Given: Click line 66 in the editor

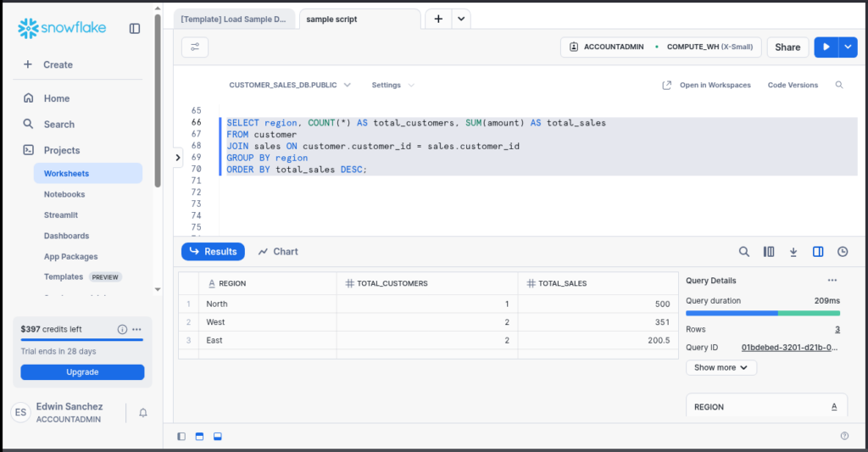Looking at the screenshot, I should (x=415, y=123).
